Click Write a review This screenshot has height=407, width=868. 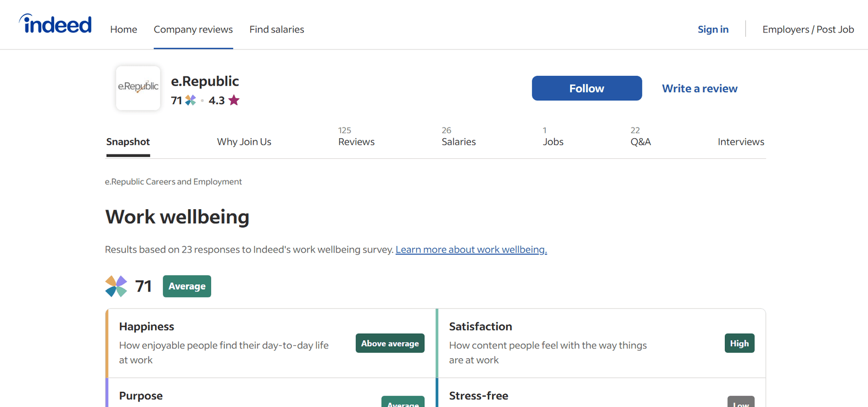[700, 88]
